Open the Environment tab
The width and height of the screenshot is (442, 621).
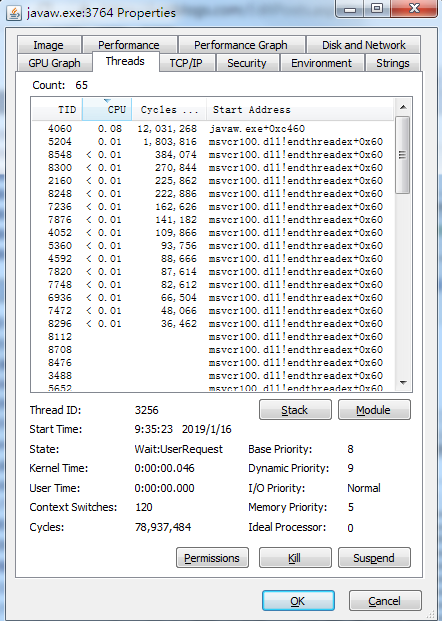tap(321, 63)
